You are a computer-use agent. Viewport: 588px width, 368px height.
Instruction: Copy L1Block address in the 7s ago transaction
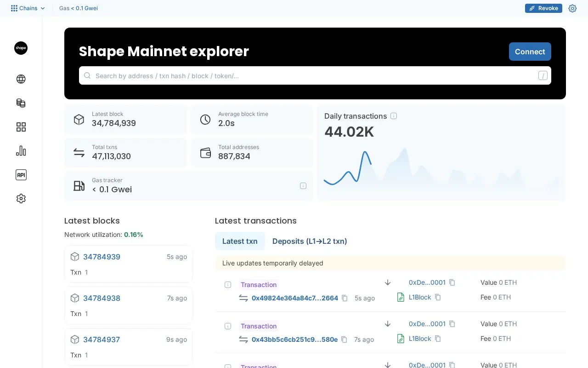[x=438, y=339]
